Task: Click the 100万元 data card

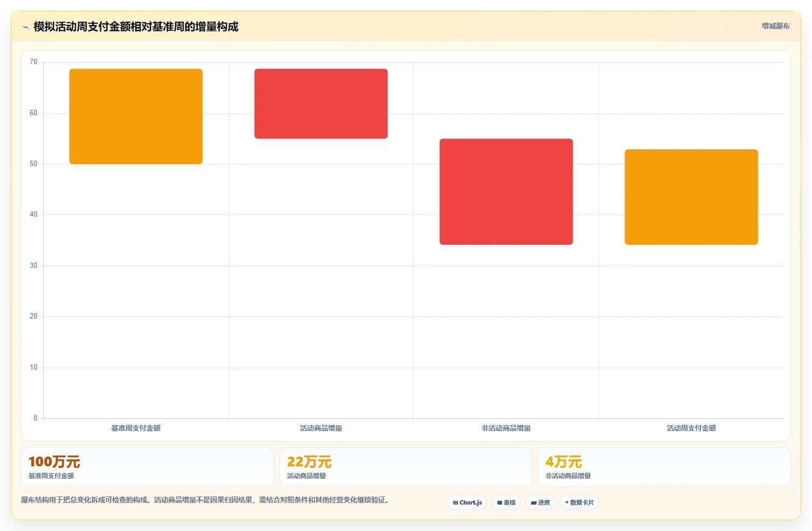Action: pyautogui.click(x=148, y=467)
